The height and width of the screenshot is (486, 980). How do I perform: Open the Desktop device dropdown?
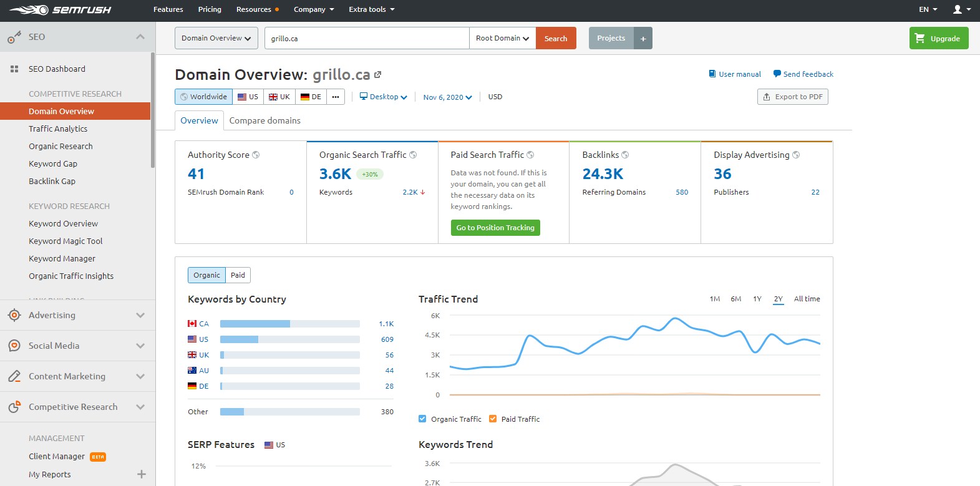pyautogui.click(x=384, y=97)
